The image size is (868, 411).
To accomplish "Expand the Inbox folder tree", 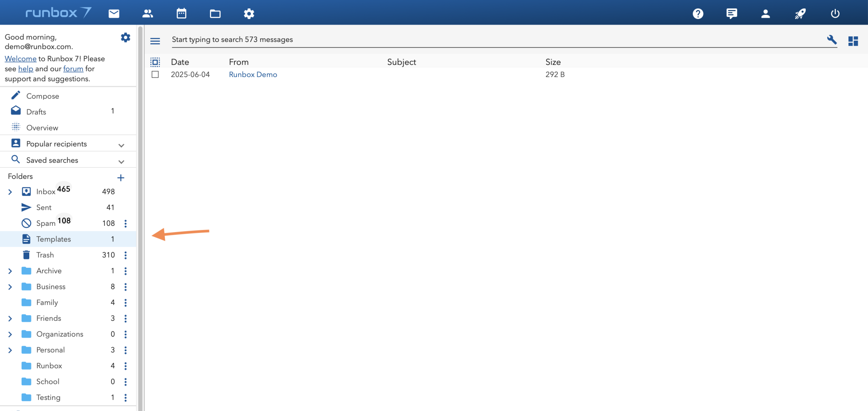I will pyautogui.click(x=10, y=192).
